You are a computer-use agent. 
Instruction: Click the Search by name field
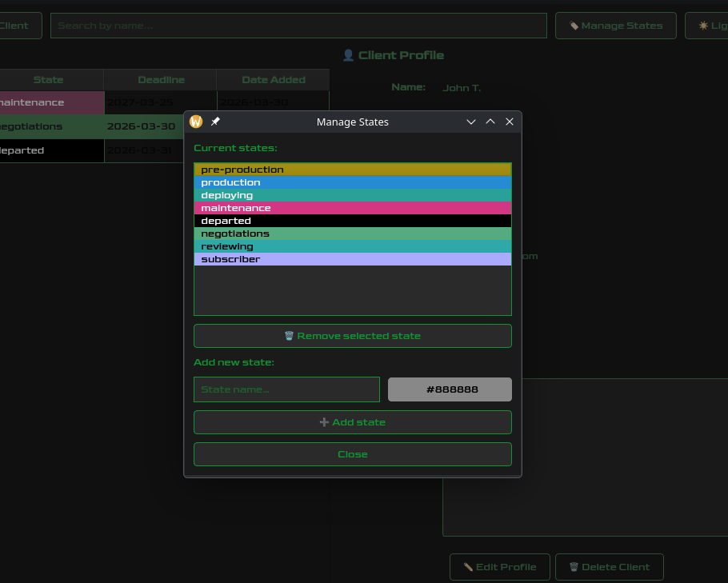[x=298, y=26]
